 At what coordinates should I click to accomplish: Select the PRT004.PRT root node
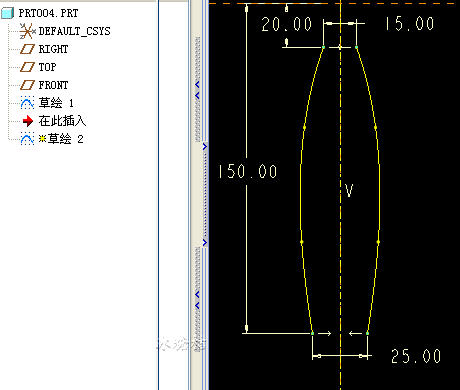(x=48, y=13)
